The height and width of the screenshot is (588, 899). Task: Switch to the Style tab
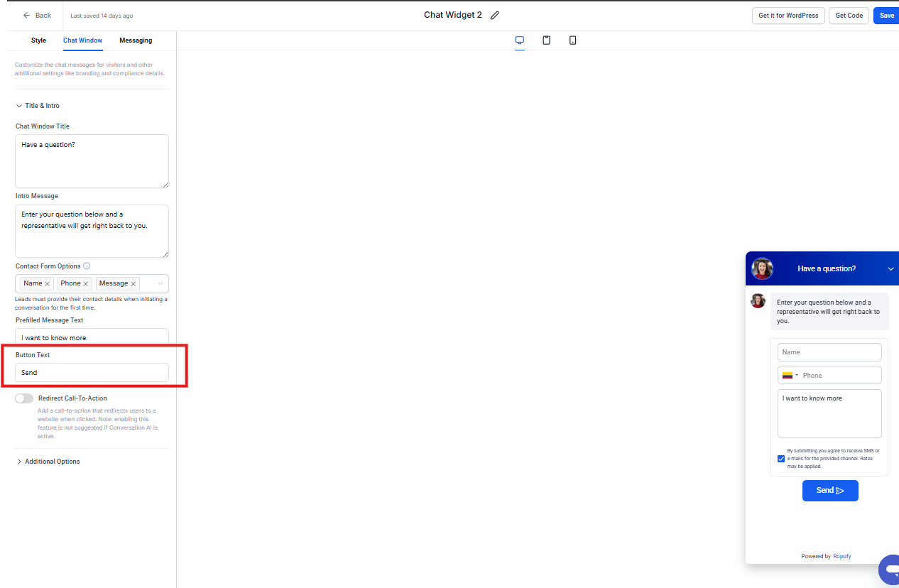[38, 40]
